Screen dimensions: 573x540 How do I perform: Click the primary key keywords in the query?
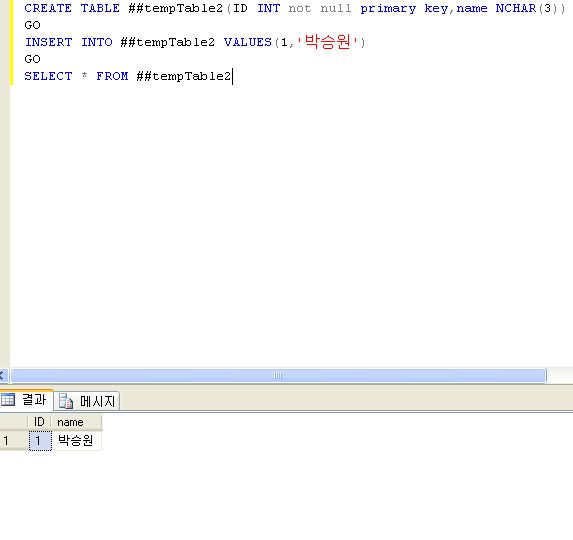point(404,8)
